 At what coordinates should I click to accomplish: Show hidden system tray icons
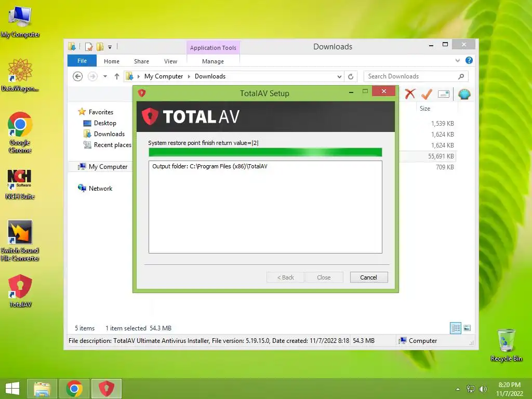pyautogui.click(x=458, y=389)
